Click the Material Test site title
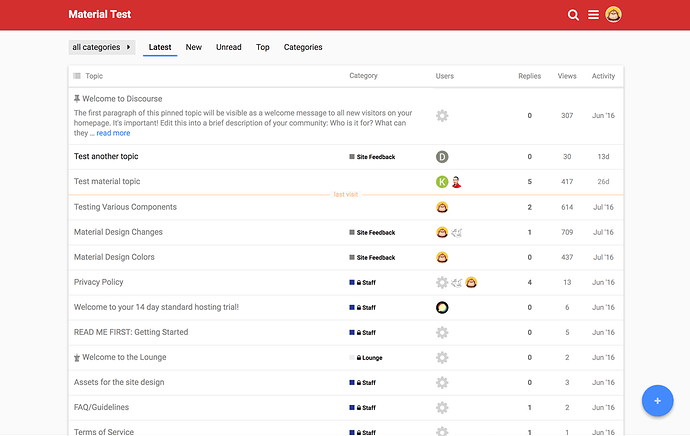Screen dimensions: 690x436 pyautogui.click(x=100, y=15)
